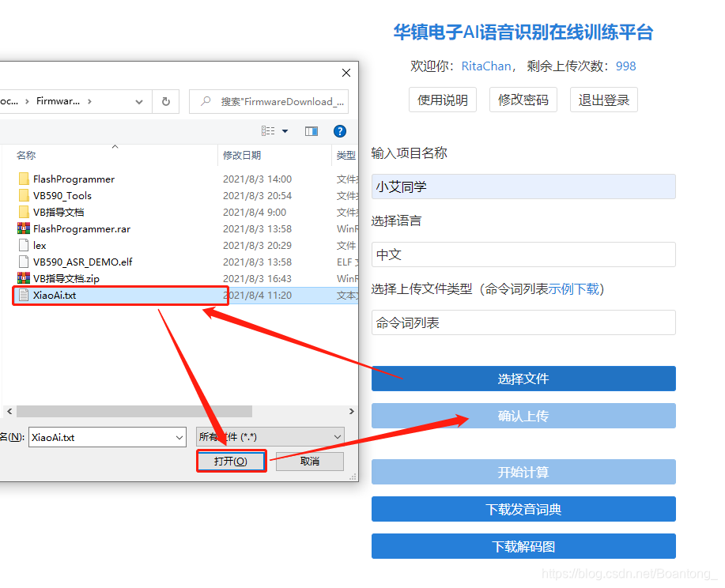Viewport: 725px width, 588px height.
Task: Click the RitaChan username link
Action: [486, 66]
